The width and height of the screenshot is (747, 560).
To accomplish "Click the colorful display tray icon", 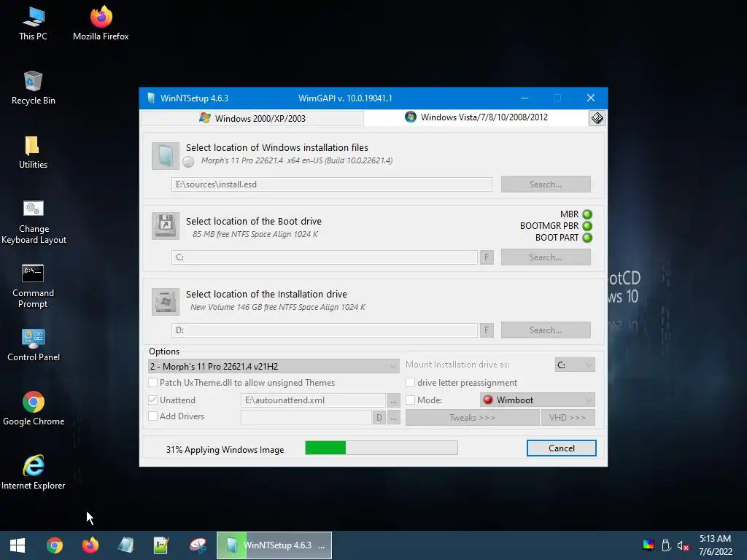I will 649,545.
